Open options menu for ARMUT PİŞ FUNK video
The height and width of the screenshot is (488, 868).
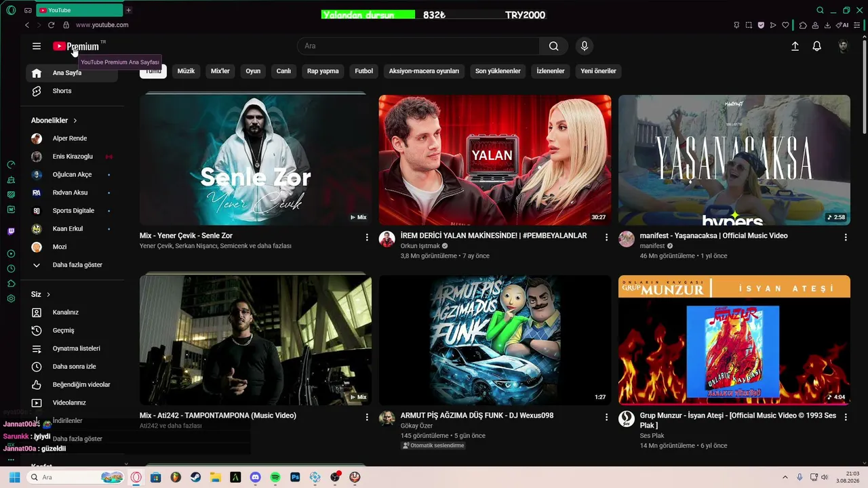[606, 417]
